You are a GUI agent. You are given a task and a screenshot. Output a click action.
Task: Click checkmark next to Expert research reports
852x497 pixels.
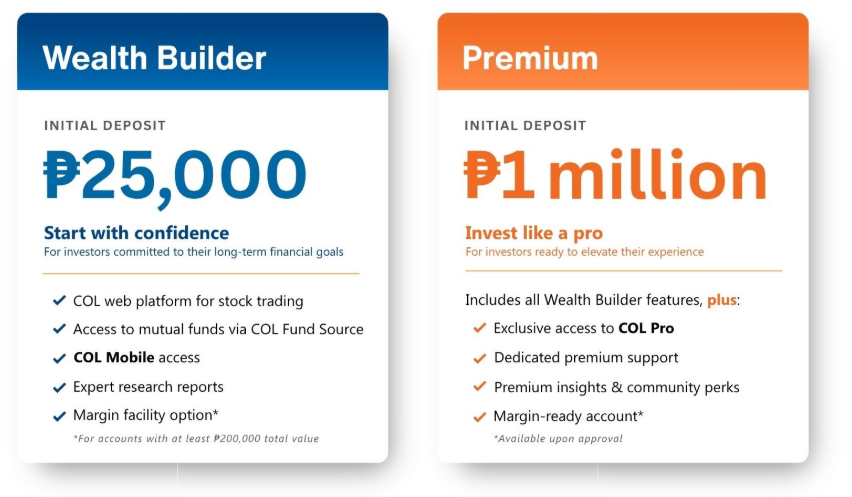pos(58,387)
